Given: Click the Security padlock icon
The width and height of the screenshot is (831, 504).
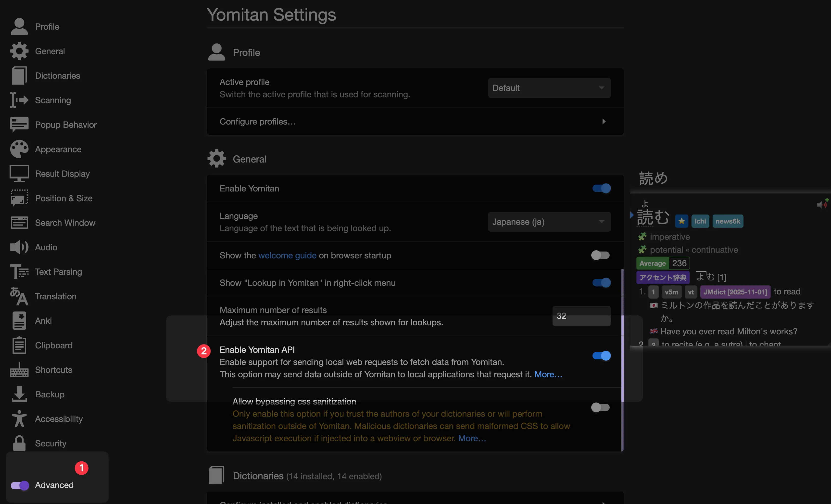Looking at the screenshot, I should [x=19, y=443].
